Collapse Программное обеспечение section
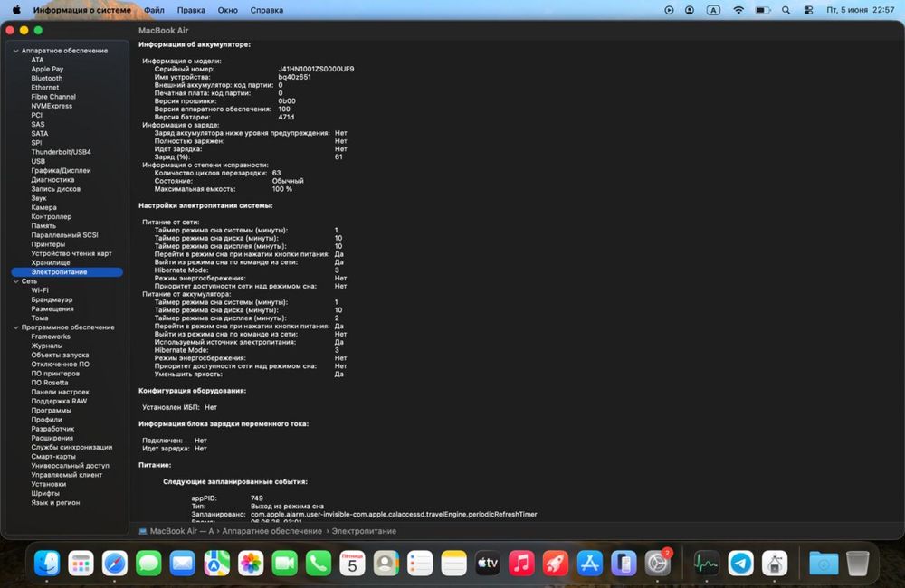 pos(16,327)
